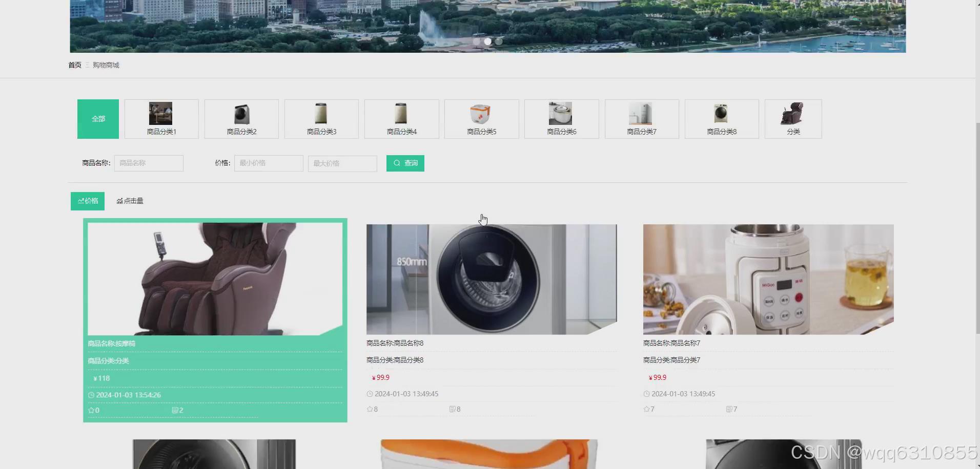Click the ¥99.9 price on 商品名称7 card
The width and height of the screenshot is (980, 469).
click(x=658, y=377)
